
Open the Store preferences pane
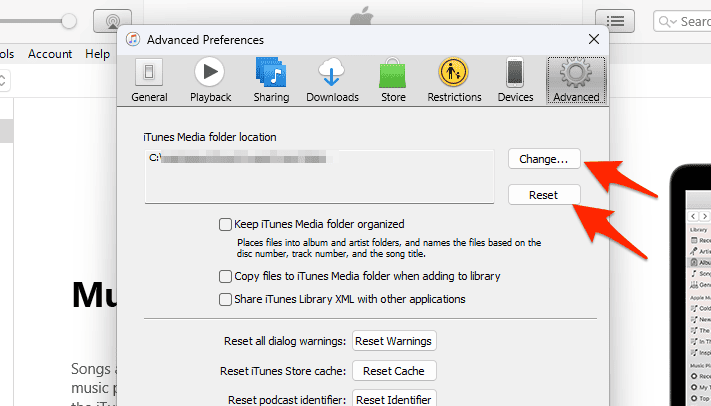(392, 80)
